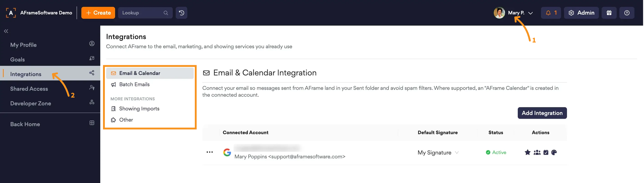Click the Active status indicator
Screen dimensions: 644x183
[x=496, y=152]
